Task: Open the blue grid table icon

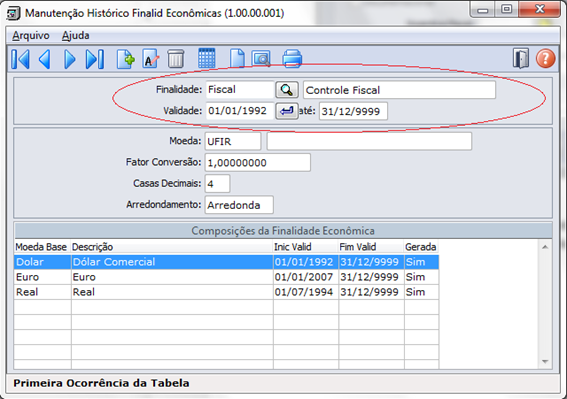Action: pos(207,58)
